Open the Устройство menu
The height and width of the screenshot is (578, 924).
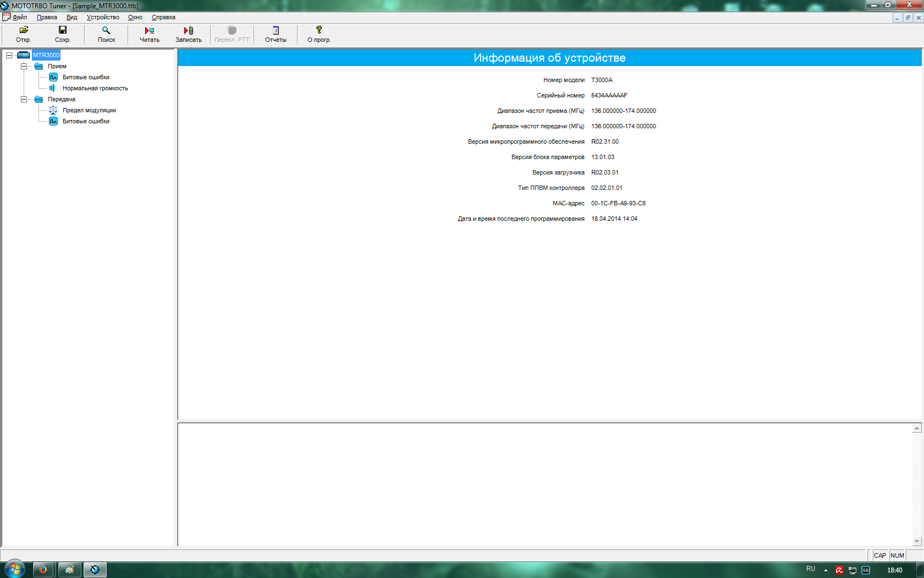103,17
